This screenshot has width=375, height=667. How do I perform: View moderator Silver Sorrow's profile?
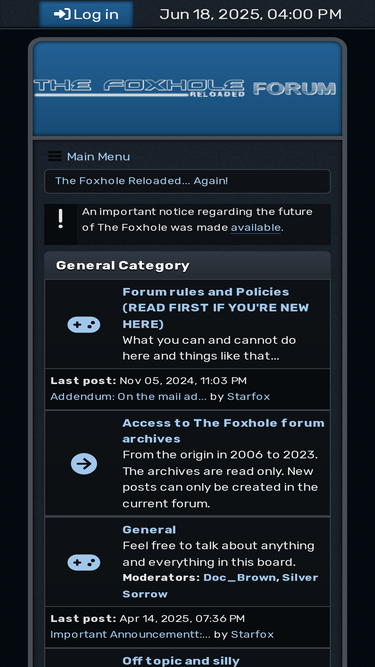[x=220, y=586]
